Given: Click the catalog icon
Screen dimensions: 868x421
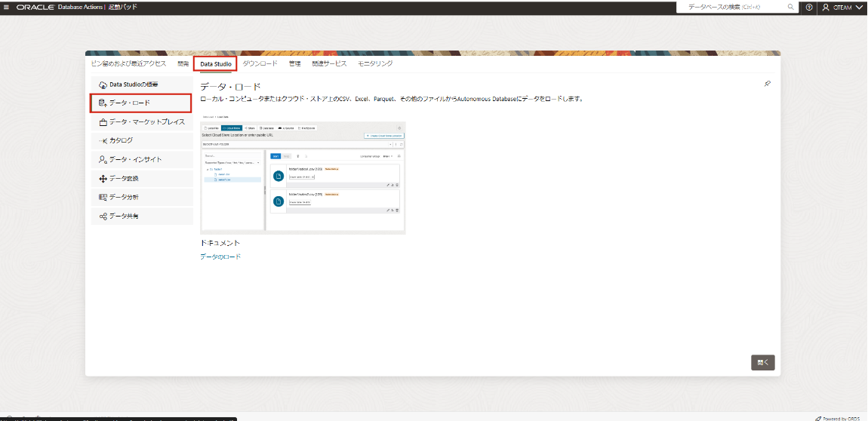Looking at the screenshot, I should pyautogui.click(x=103, y=140).
